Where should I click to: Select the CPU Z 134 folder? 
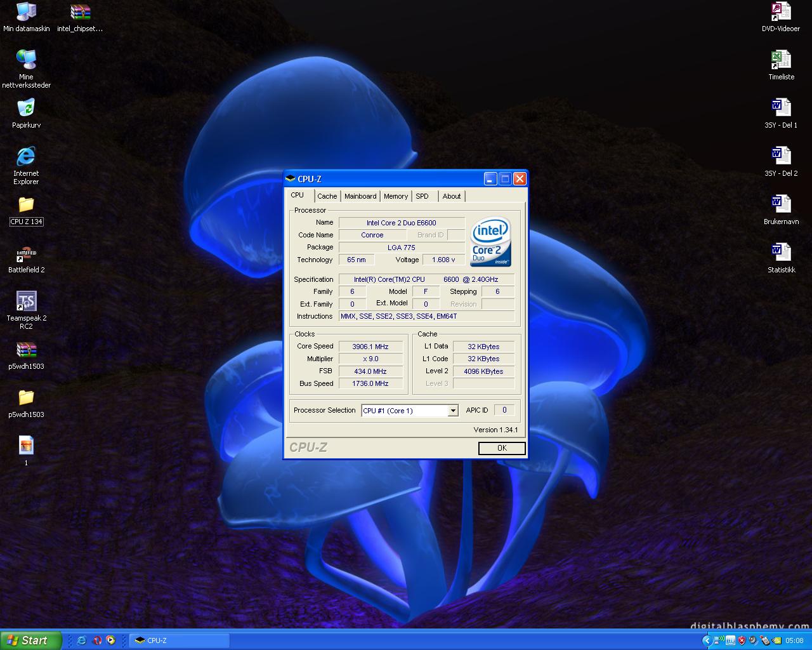point(26,211)
